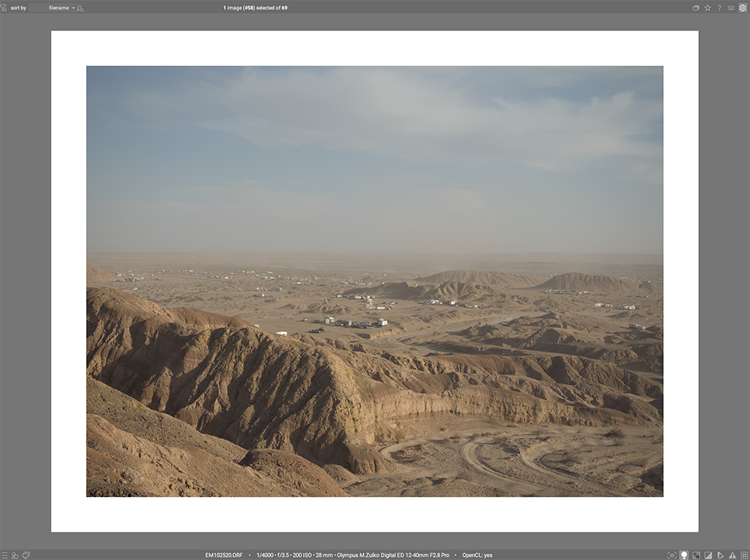Screen dimensions: 750x560
Task: Open quick styles icon at bottom left
Action: pyautogui.click(x=15, y=556)
